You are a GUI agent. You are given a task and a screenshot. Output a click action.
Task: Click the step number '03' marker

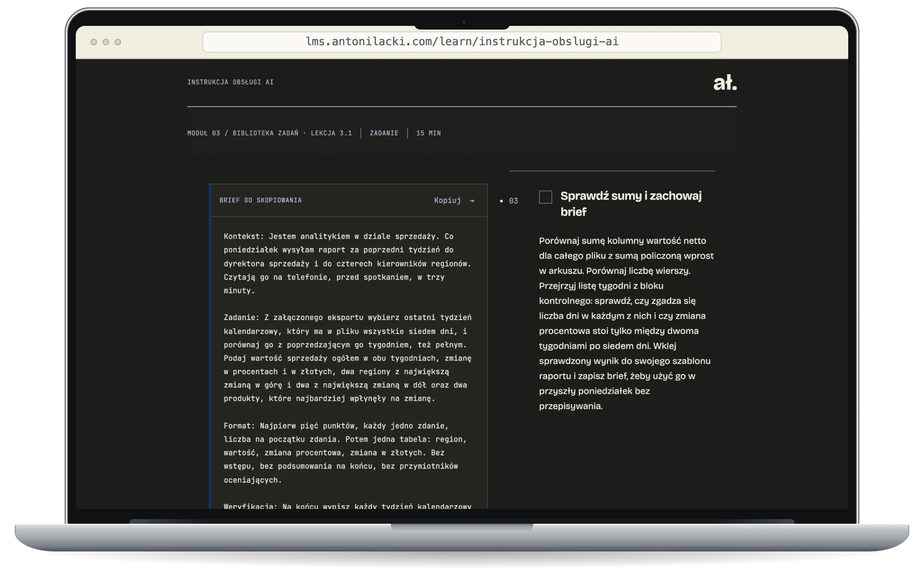point(513,201)
